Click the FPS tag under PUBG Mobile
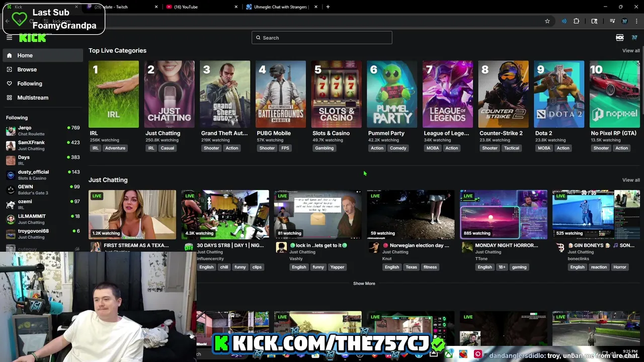The height and width of the screenshot is (362, 644). [x=285, y=148]
